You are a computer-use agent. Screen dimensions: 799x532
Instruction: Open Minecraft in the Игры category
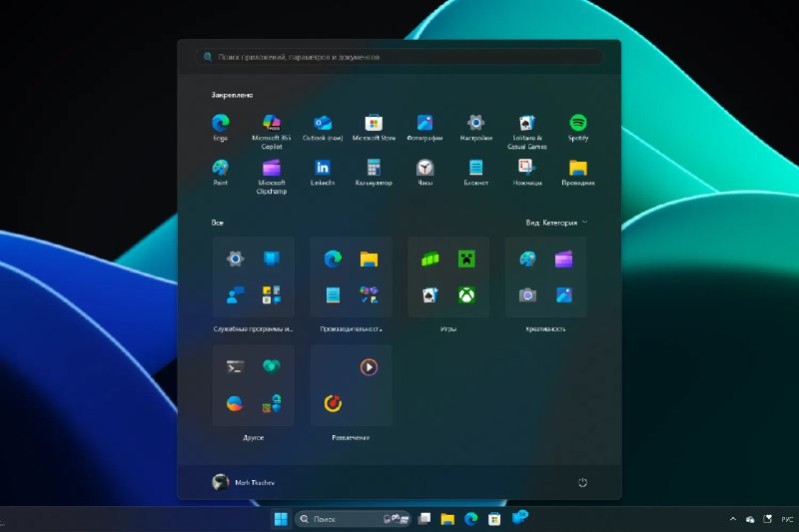tap(466, 259)
